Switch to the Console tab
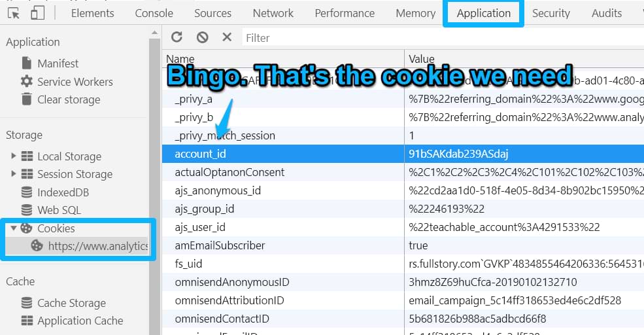The image size is (644, 335). [154, 13]
